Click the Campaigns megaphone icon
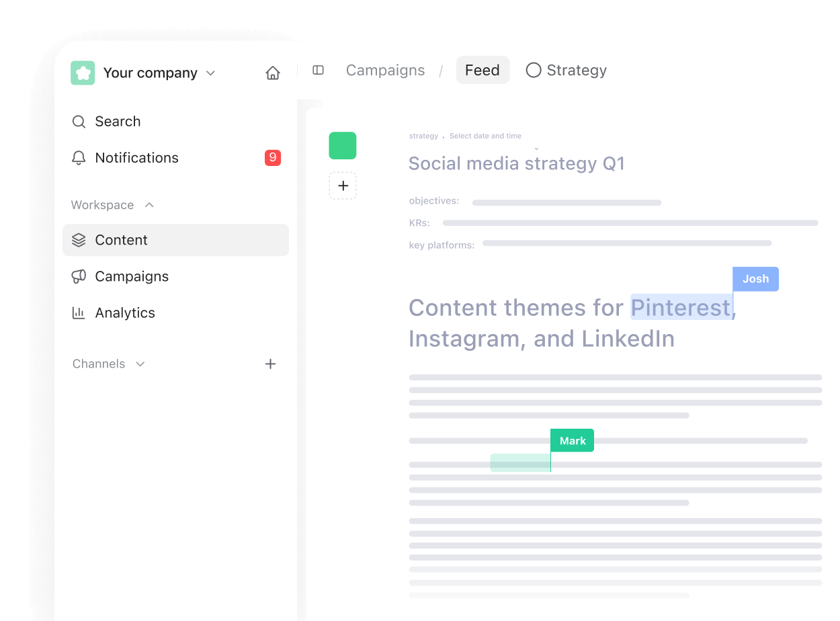Screen dimensions: 840x621 (x=79, y=276)
